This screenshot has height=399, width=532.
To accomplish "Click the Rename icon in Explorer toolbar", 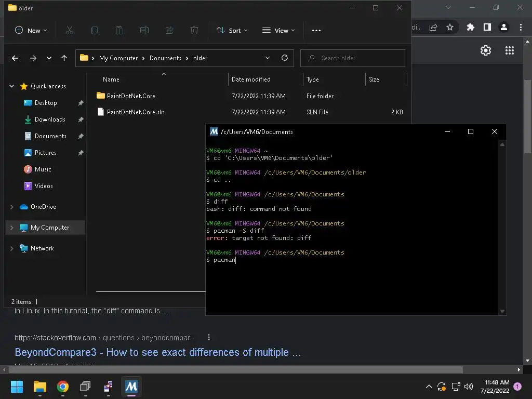I will click(144, 31).
